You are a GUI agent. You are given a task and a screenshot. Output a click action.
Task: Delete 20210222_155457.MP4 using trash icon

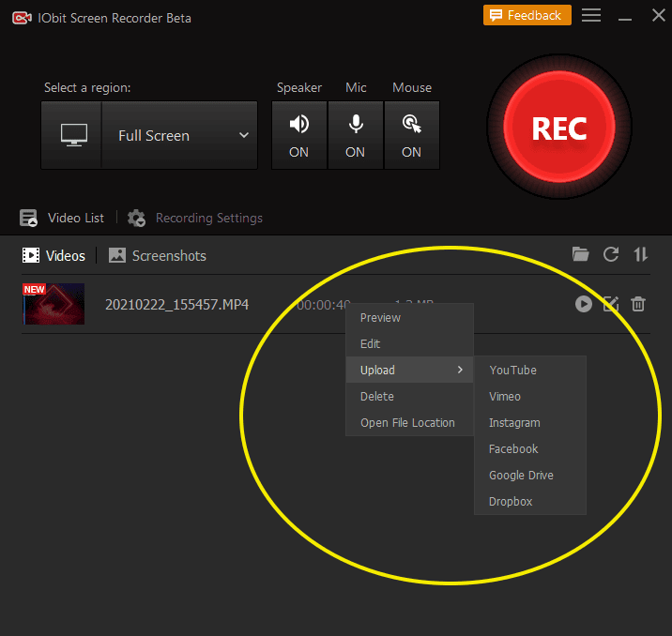tap(638, 304)
